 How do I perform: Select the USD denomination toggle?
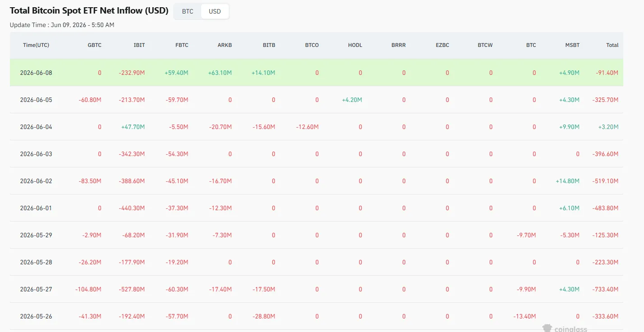coord(215,11)
